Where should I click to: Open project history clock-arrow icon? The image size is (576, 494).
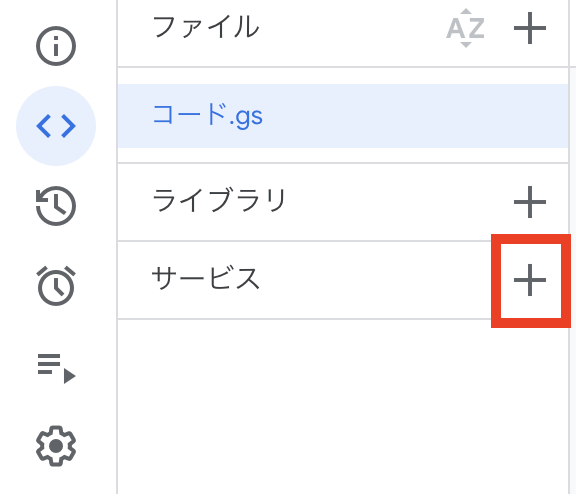click(56, 206)
